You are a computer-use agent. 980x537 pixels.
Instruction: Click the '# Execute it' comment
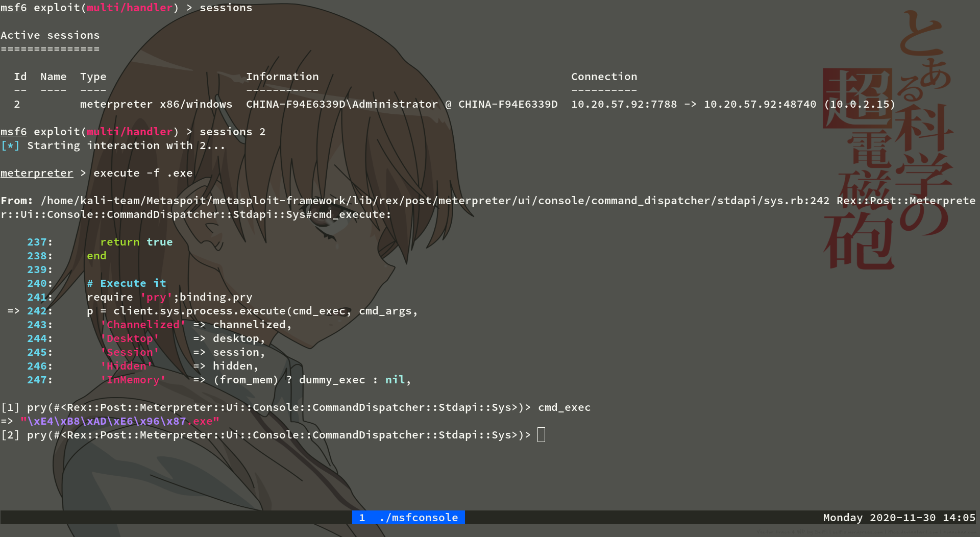tap(127, 283)
